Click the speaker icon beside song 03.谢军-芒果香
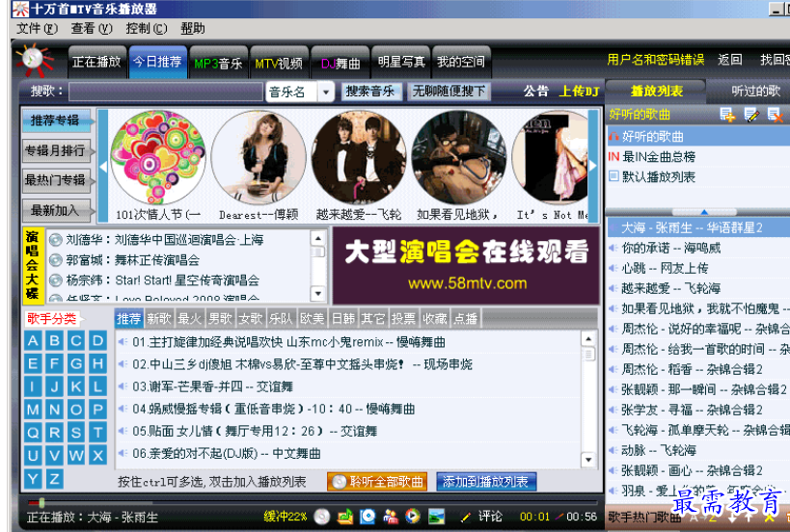This screenshot has width=790, height=532. tap(123, 386)
